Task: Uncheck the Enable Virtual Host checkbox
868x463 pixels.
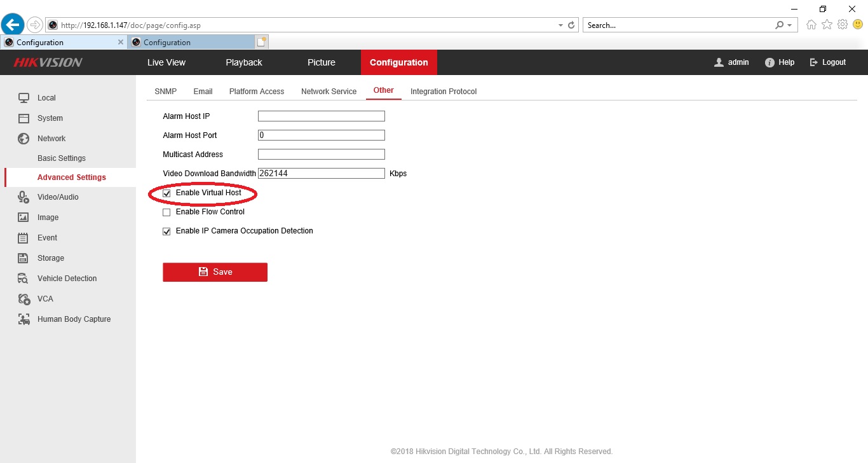Action: (x=167, y=193)
